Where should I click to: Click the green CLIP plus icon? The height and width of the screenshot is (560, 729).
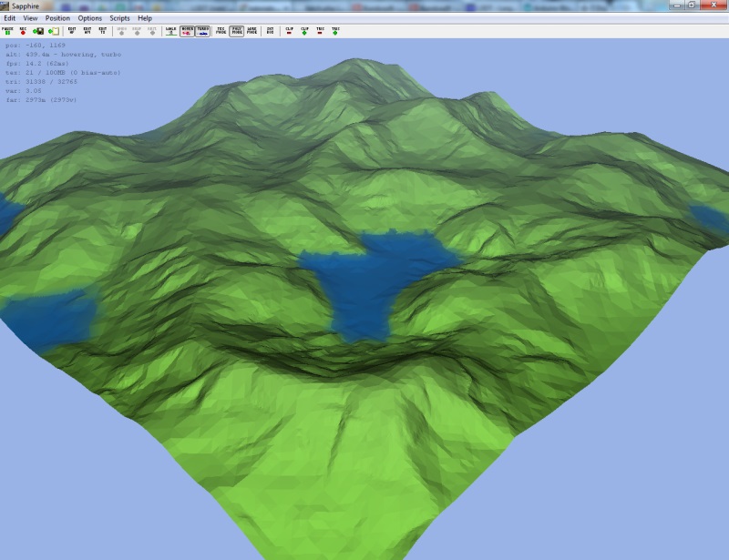click(305, 30)
